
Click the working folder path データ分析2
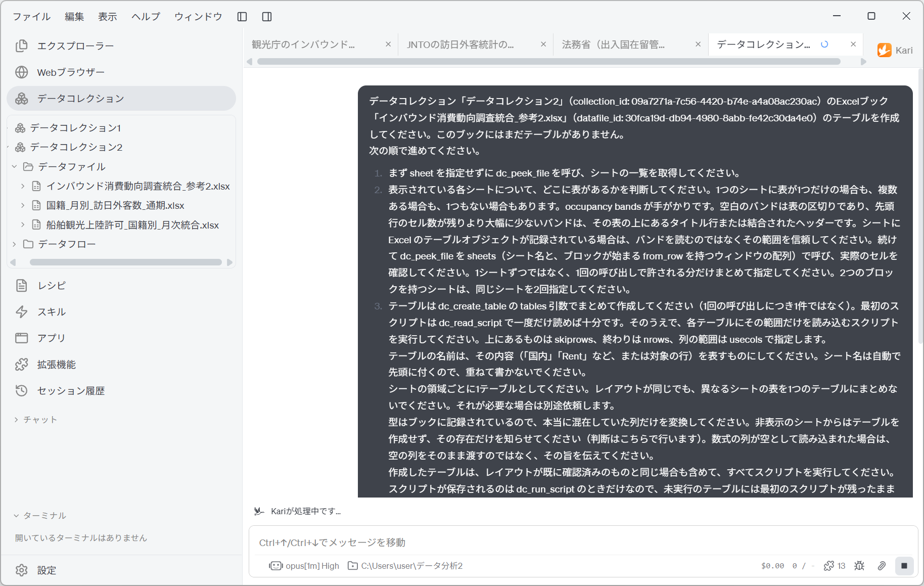point(405,566)
